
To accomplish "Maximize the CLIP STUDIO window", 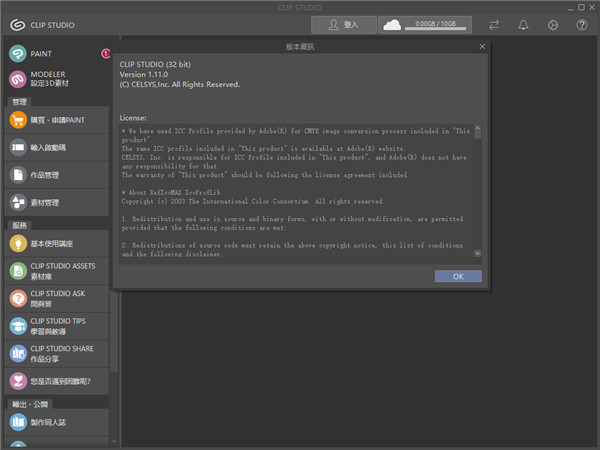I will [581, 7].
